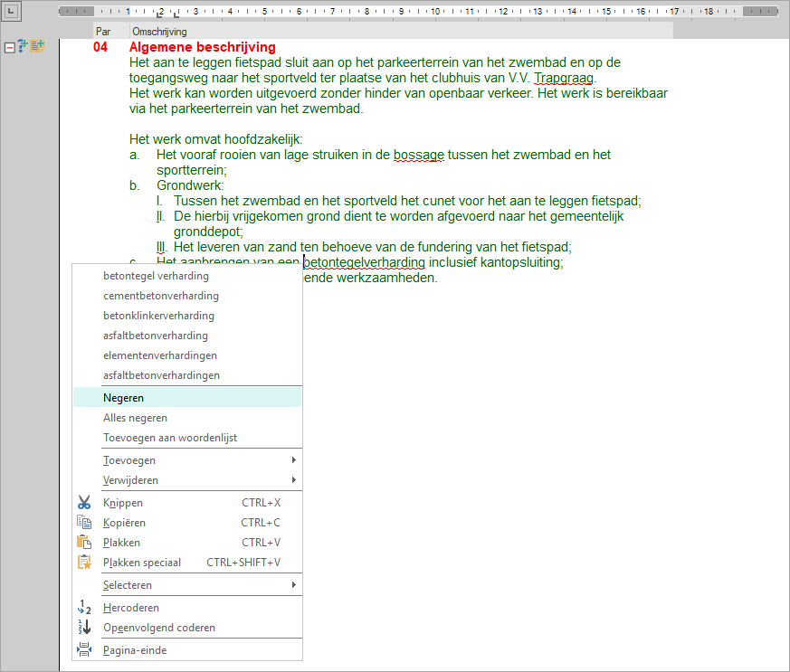Viewport: 790px width, 672px height.
Task: Click the word 'gronddepot;'
Action: click(208, 232)
